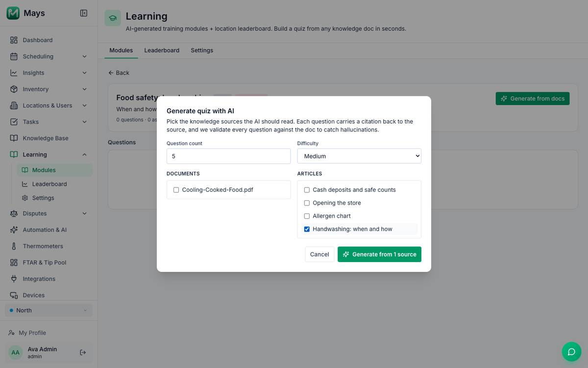The image size is (588, 368).
Task: Click the logout arrow icon
Action: [x=83, y=352]
